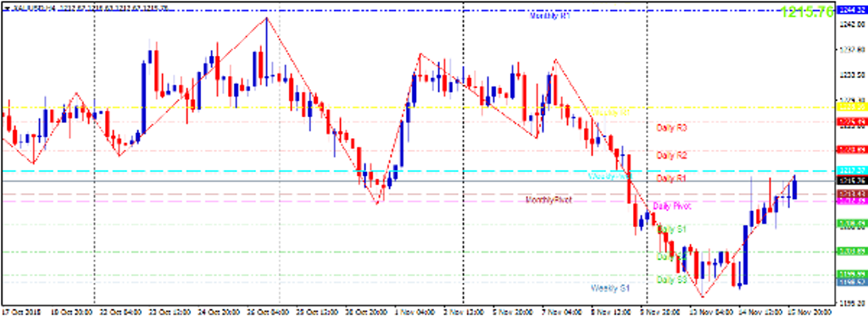Click the green 1215.76 price display
Viewport: 868px width, 321px height.
pyautogui.click(x=807, y=12)
